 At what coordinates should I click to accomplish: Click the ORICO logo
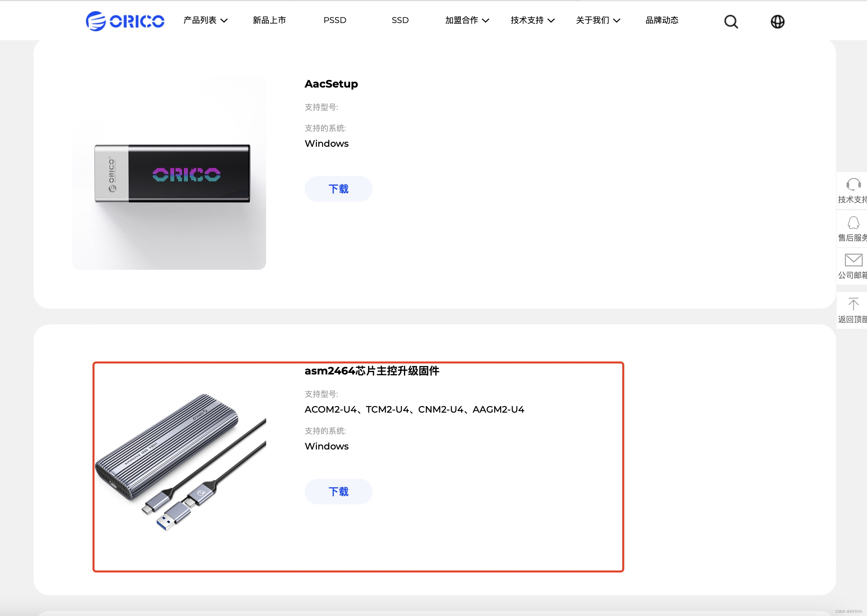click(125, 21)
